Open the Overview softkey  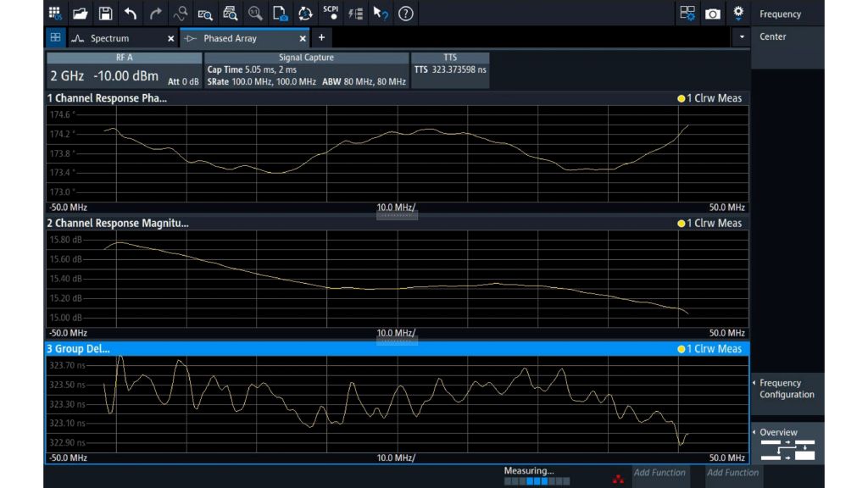[x=787, y=444]
